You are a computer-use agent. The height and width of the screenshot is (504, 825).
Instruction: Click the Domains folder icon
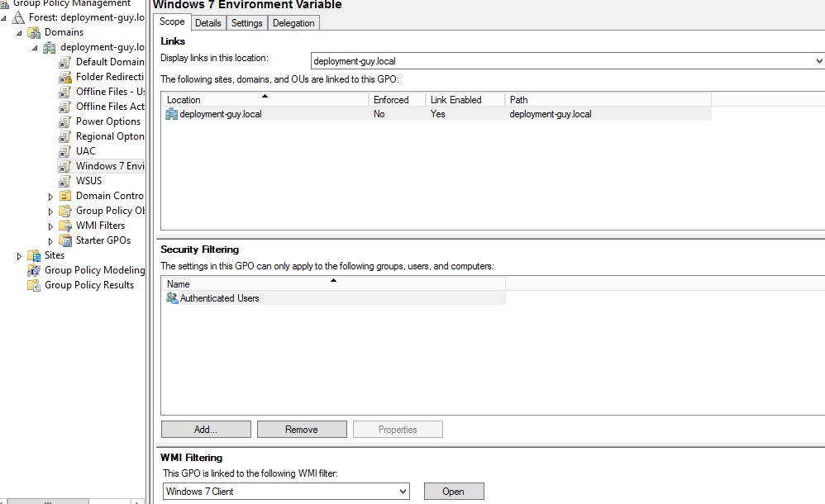(x=34, y=32)
